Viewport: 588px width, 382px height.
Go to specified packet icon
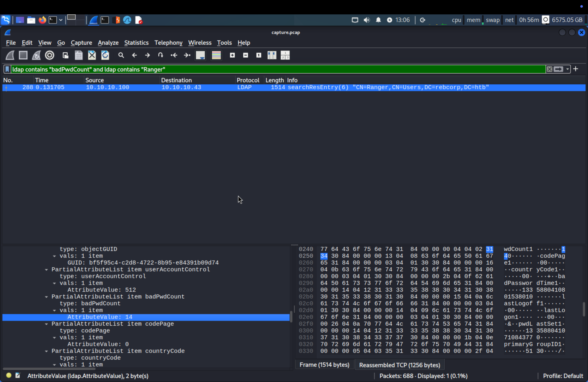point(161,55)
